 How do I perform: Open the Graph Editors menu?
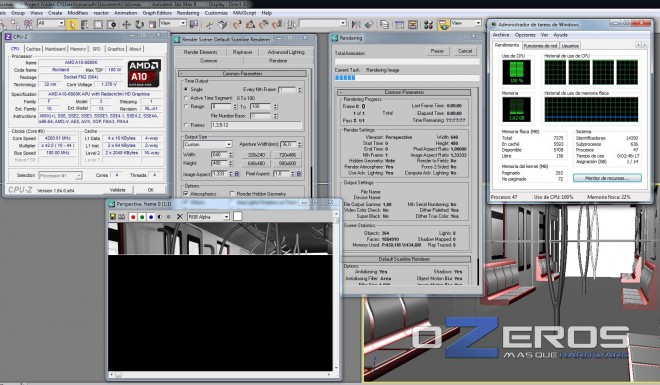157,13
